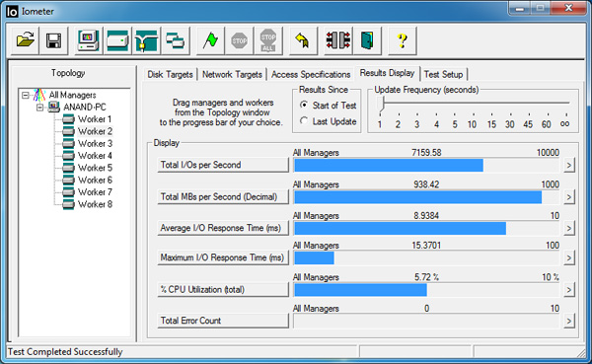This screenshot has height=364, width=592.
Task: Click the Worker 5 disk icon
Action: 68,168
